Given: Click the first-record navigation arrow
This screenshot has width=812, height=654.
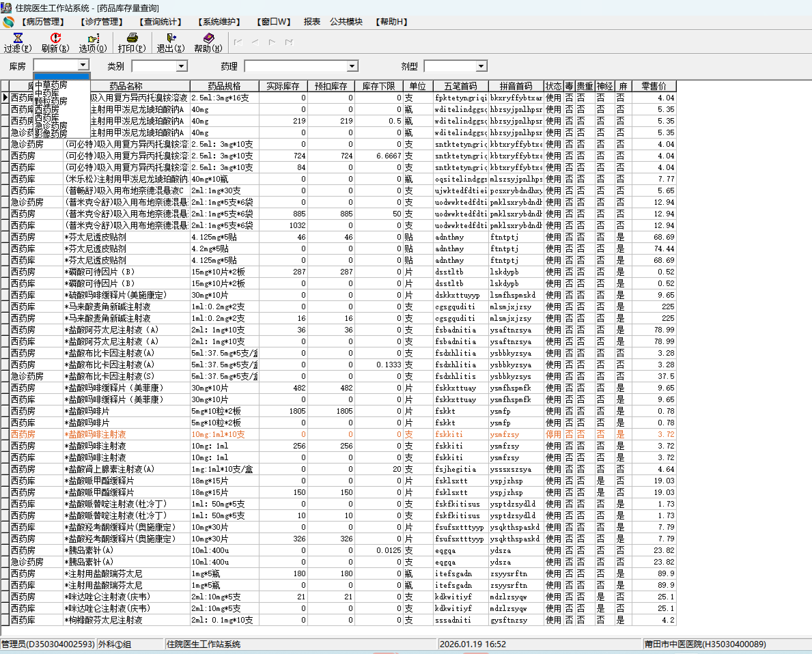Looking at the screenshot, I should [238, 42].
